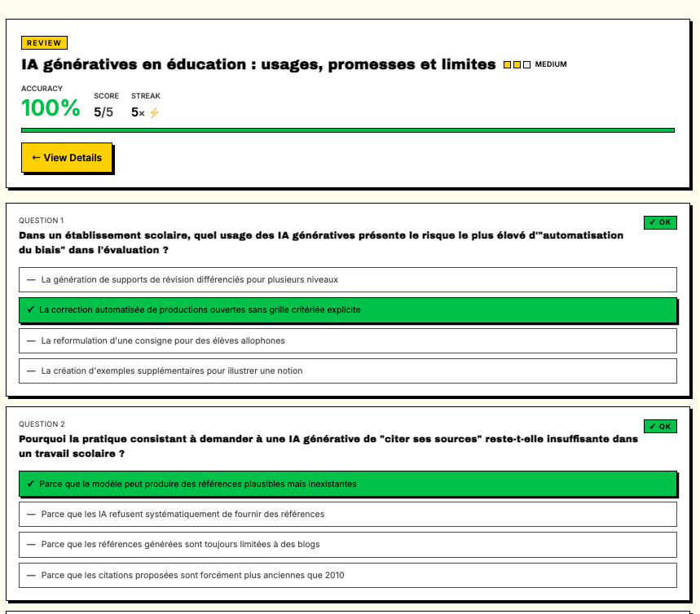Select answer about reformulation for élèves allophones
This screenshot has width=700, height=614.
(347, 340)
